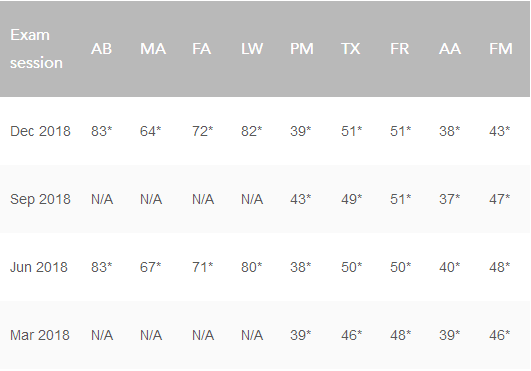This screenshot has height=371, width=531.
Task: Select the MA column header
Action: point(153,49)
